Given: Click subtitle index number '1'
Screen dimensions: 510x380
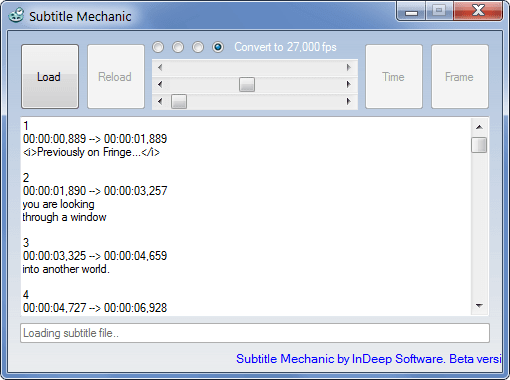Looking at the screenshot, I should click(26, 126).
